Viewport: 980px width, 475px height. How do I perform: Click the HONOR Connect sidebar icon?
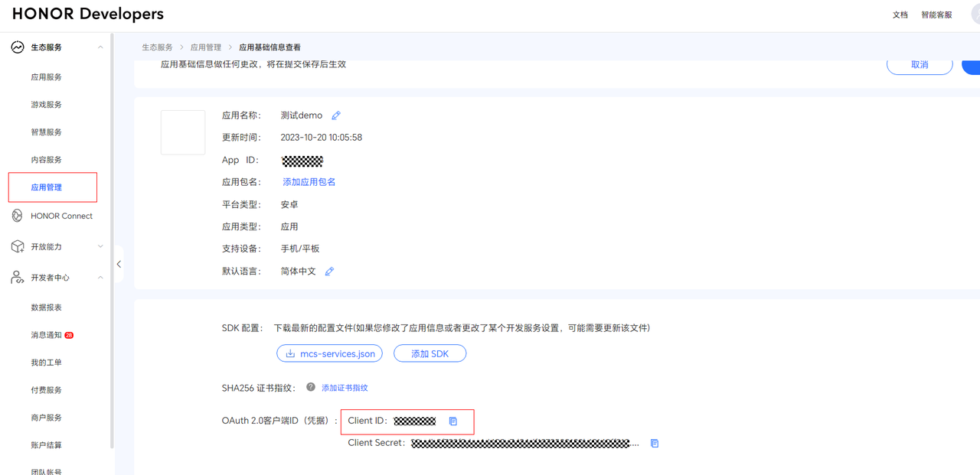point(17,216)
